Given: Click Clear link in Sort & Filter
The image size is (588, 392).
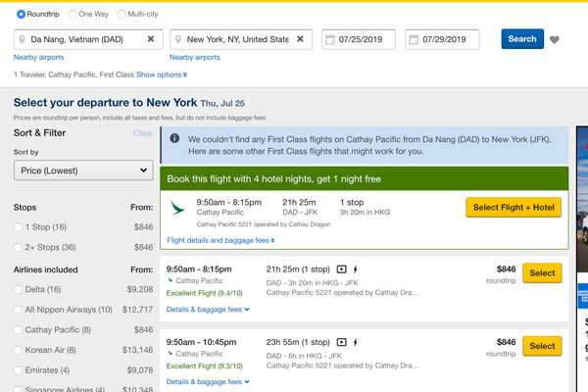Looking at the screenshot, I should pos(143,133).
